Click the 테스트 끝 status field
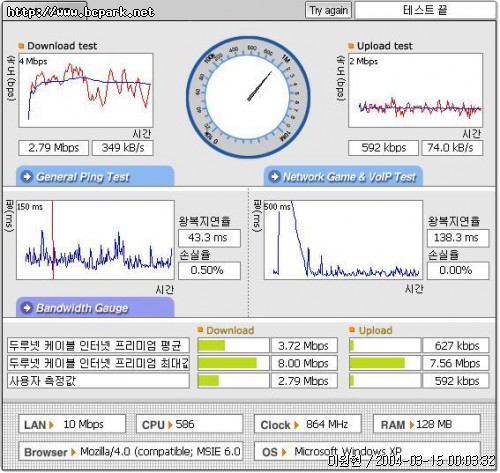Viewport: 500px width, 473px height. (425, 10)
